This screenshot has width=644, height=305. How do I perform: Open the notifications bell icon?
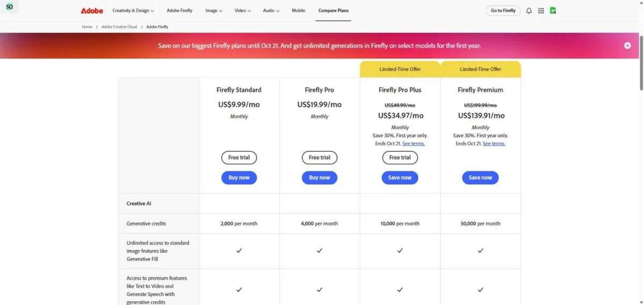[529, 11]
